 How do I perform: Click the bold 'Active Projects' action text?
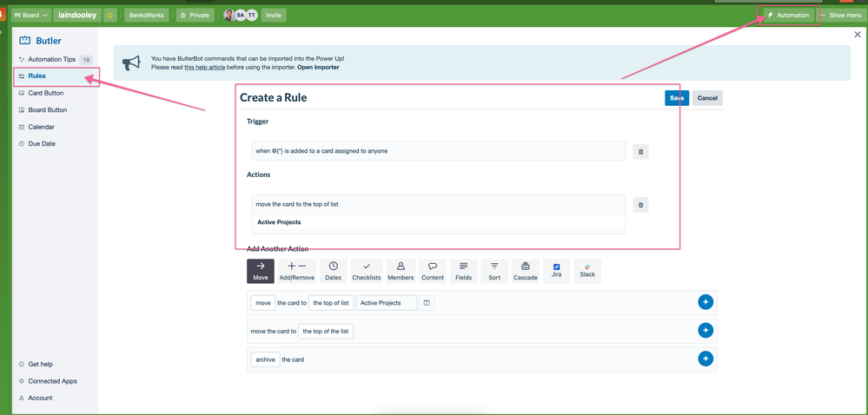point(279,222)
